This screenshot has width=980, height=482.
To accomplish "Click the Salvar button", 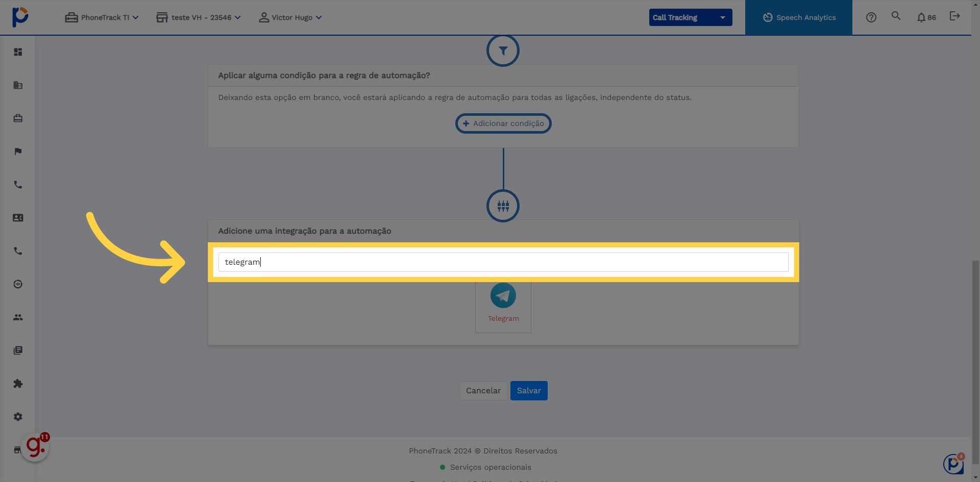I will coord(529,391).
